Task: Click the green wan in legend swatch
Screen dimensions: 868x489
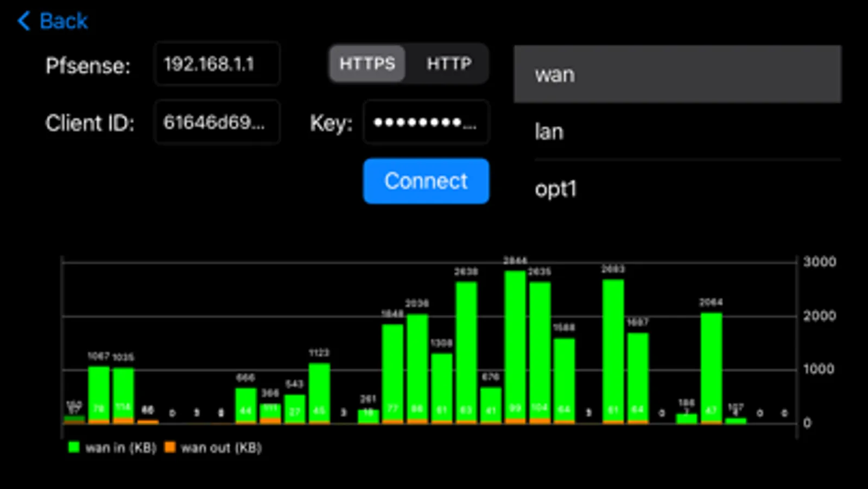Action: click(74, 447)
